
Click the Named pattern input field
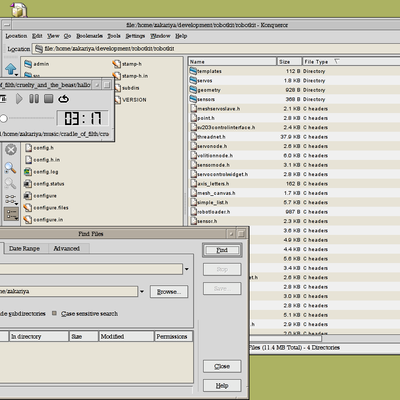pyautogui.click(x=91, y=269)
